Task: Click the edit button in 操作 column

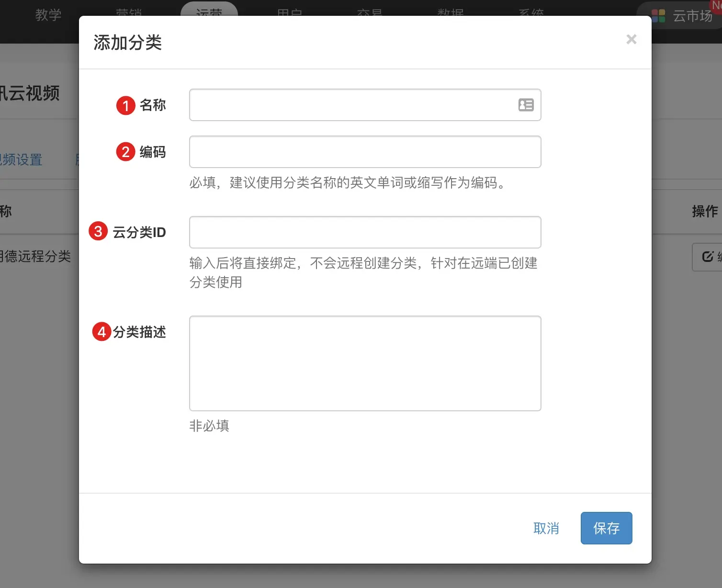Action: (708, 257)
